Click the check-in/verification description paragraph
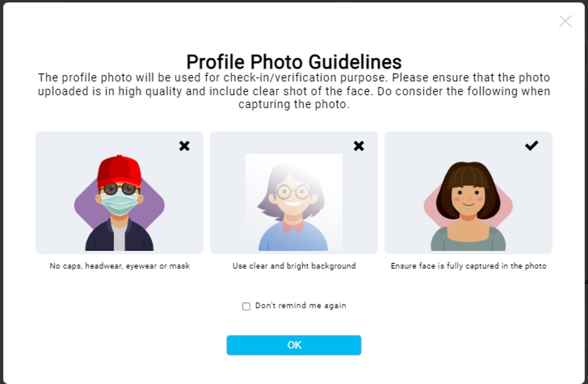 pos(294,91)
